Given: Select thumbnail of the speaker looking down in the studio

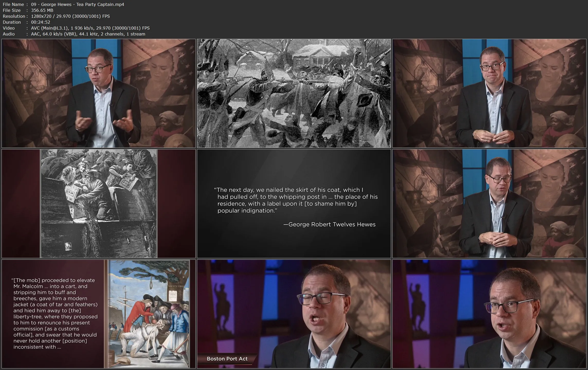Looking at the screenshot, I should pos(489,204).
